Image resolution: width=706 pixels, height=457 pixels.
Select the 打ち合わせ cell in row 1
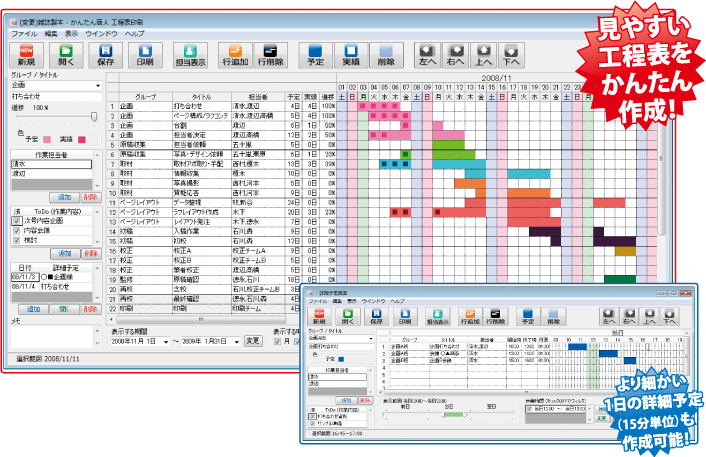click(x=190, y=104)
